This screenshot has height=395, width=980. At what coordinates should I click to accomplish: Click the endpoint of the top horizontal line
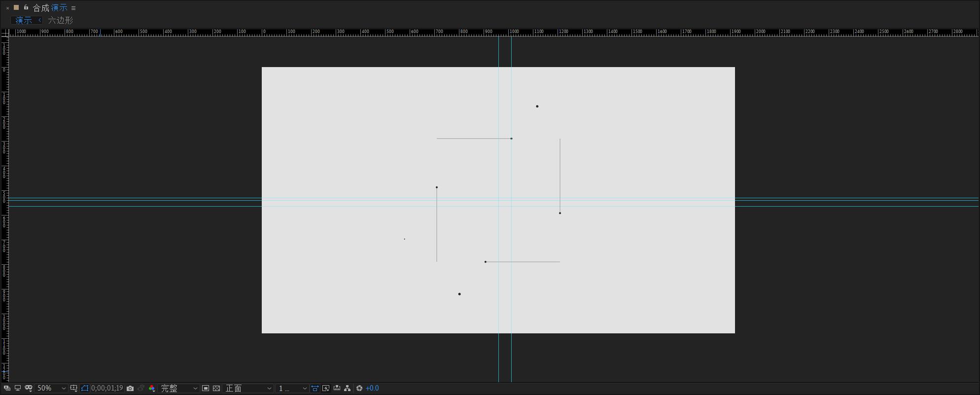click(511, 139)
